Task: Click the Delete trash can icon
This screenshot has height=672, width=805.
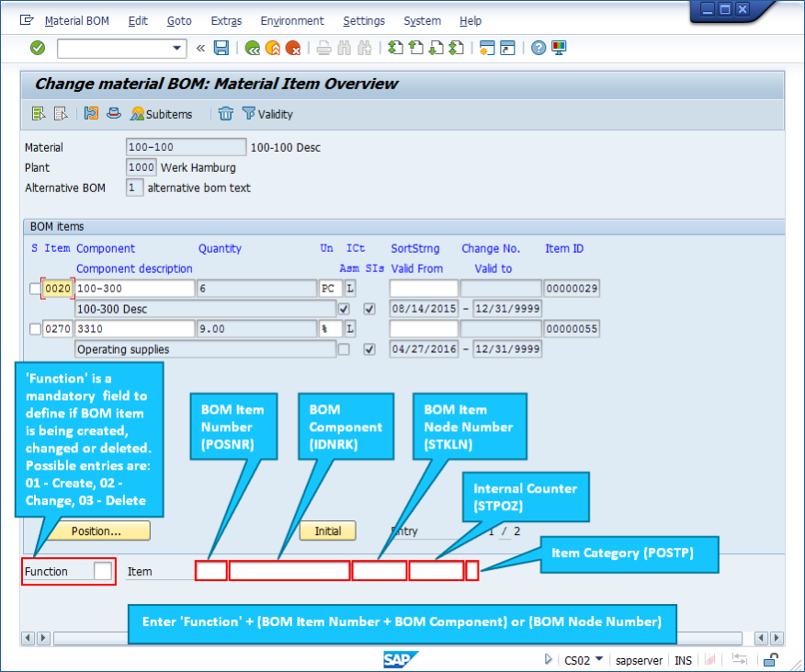Action: coord(226,114)
